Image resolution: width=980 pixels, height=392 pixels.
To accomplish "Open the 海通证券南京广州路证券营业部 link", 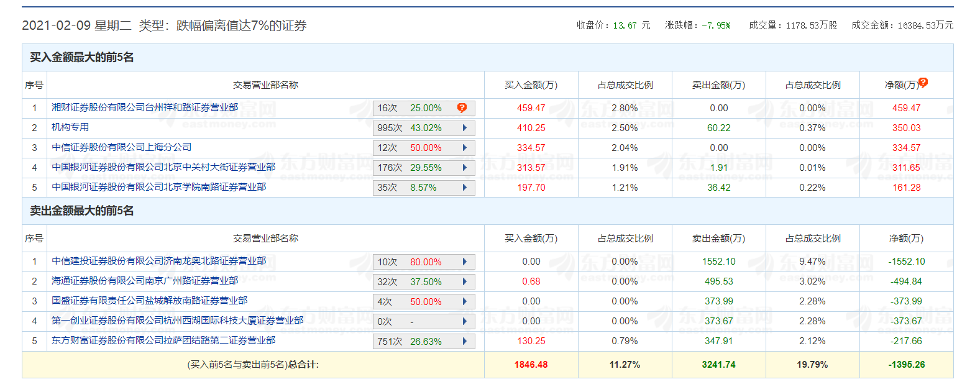I will [145, 281].
